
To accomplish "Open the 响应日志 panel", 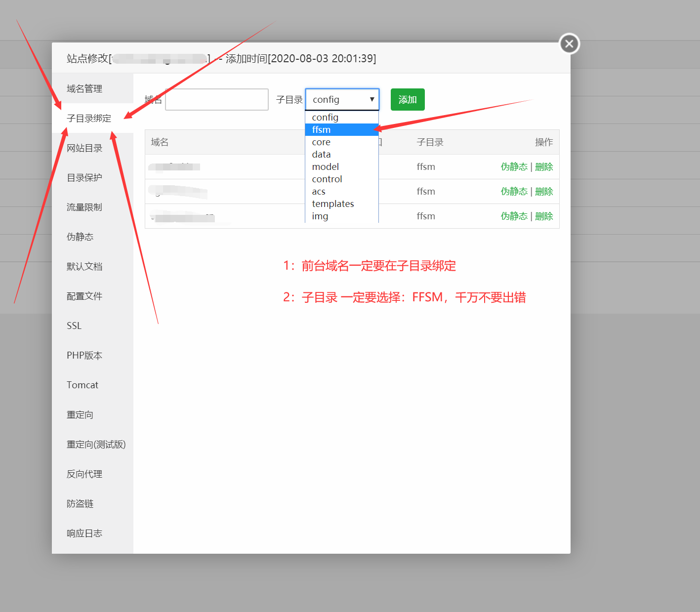I will point(83,533).
